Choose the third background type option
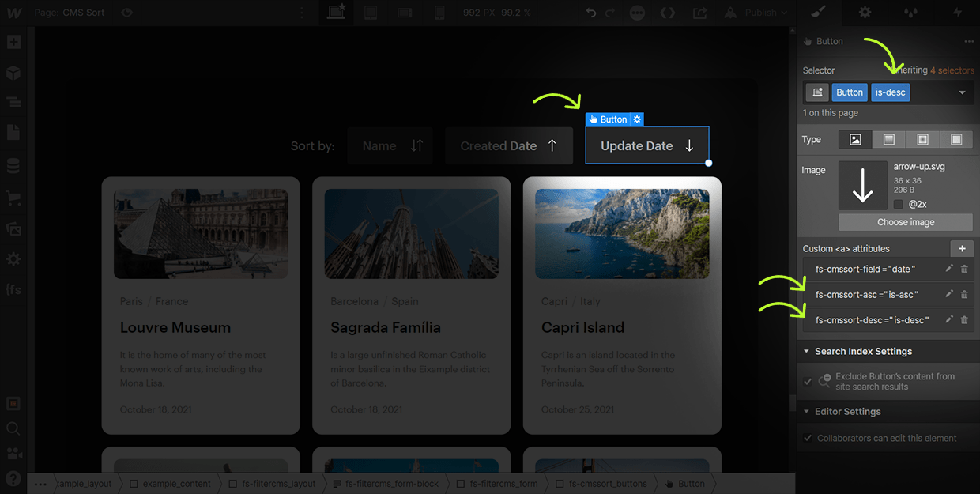This screenshot has width=980, height=494. 923,139
